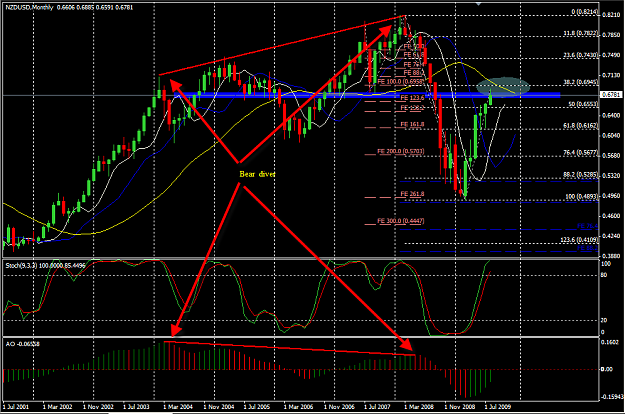Click price axis value 0.5320
This screenshot has height=414, width=625.
[611, 175]
